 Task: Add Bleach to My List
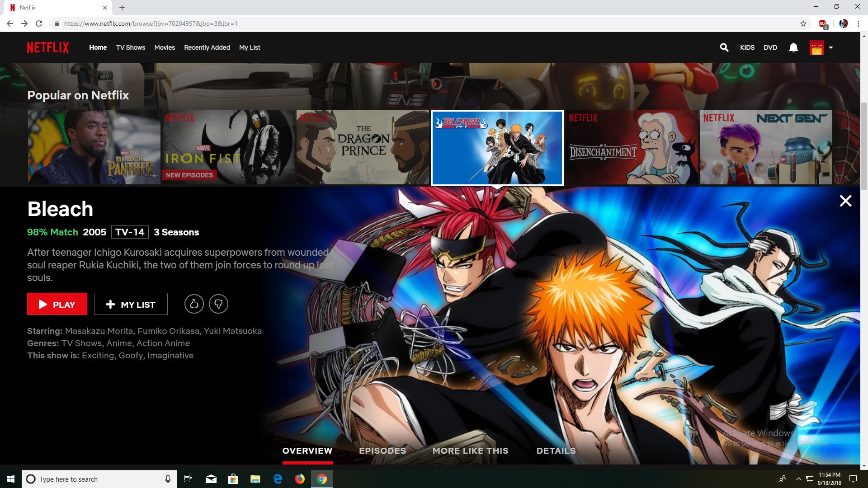click(x=131, y=304)
